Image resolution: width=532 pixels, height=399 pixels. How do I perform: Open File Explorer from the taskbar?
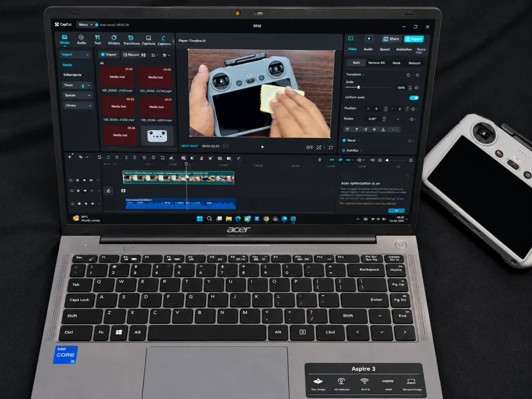pos(229,219)
